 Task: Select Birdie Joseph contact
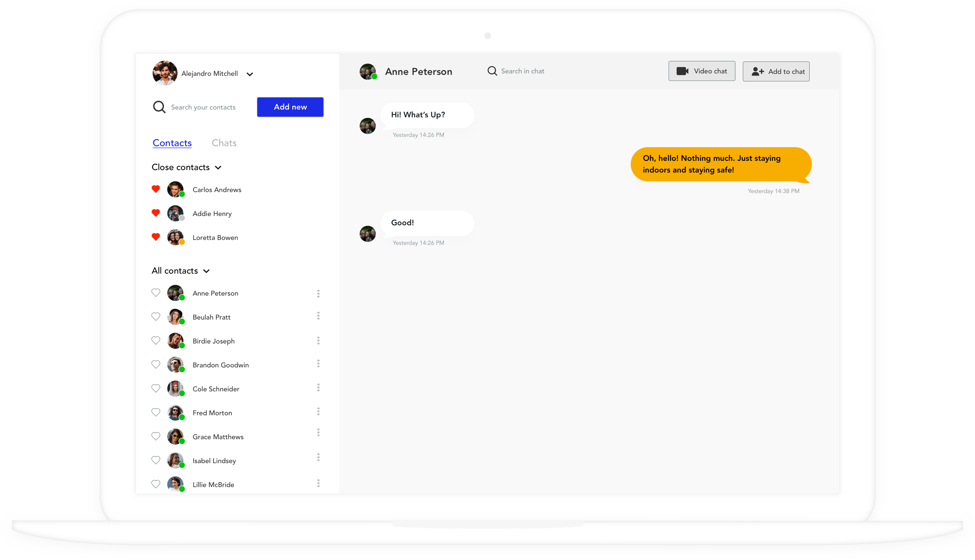click(x=214, y=341)
